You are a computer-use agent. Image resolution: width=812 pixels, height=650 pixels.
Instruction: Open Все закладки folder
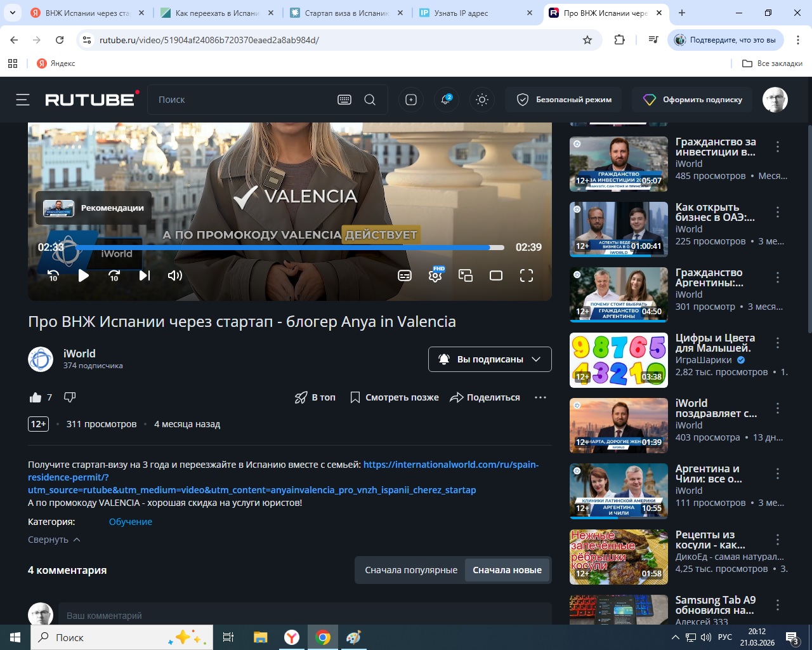772,63
